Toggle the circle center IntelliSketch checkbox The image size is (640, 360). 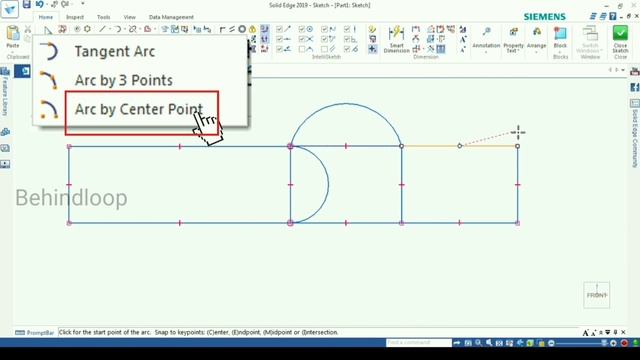coord(302,29)
